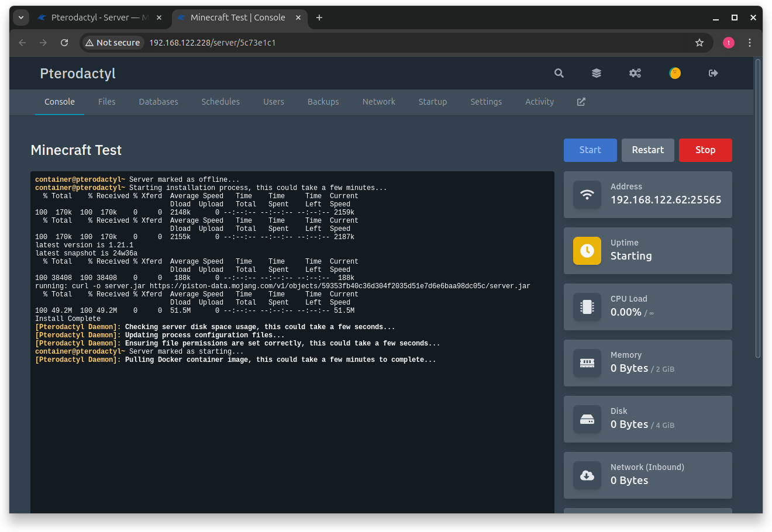Click the yellow account avatar
Image resolution: width=772 pixels, height=532 pixels.
pyautogui.click(x=675, y=73)
